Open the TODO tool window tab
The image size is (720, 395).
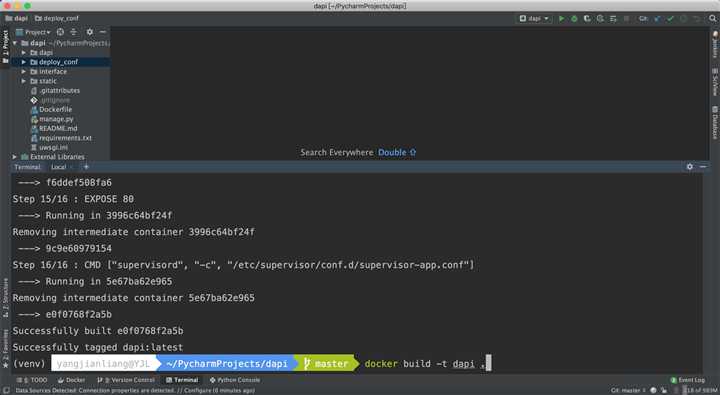point(32,380)
